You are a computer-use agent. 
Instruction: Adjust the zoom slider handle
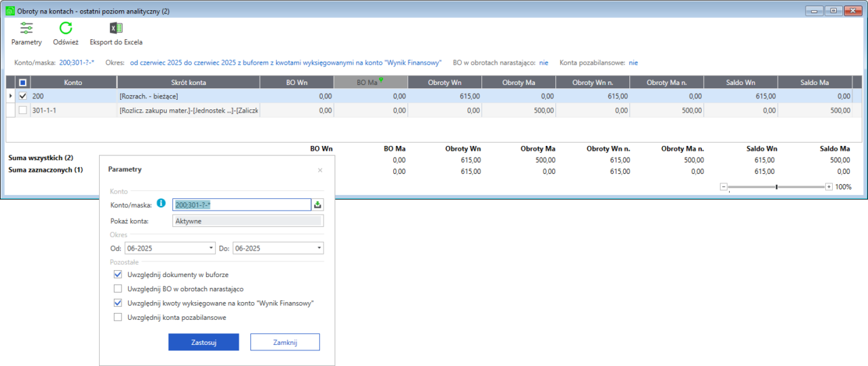coord(776,187)
